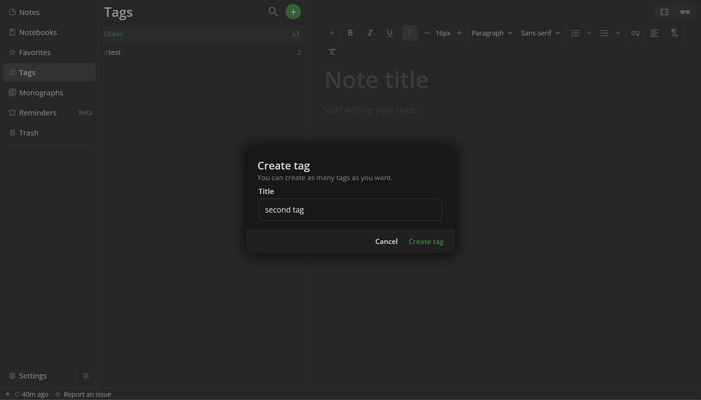Click the sort icon beside Older
Image resolution: width=701 pixels, height=400 pixels.
[296, 34]
